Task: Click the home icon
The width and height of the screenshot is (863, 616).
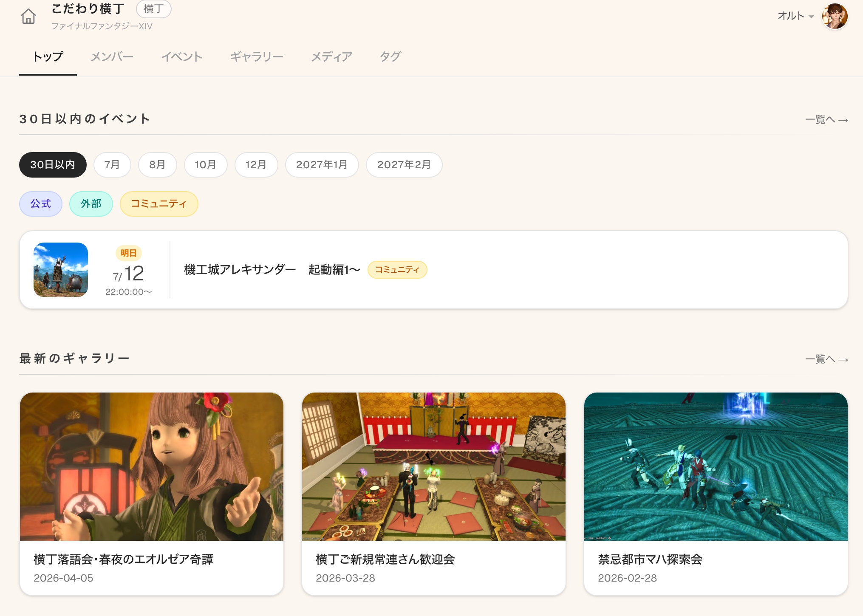Action: 28,17
